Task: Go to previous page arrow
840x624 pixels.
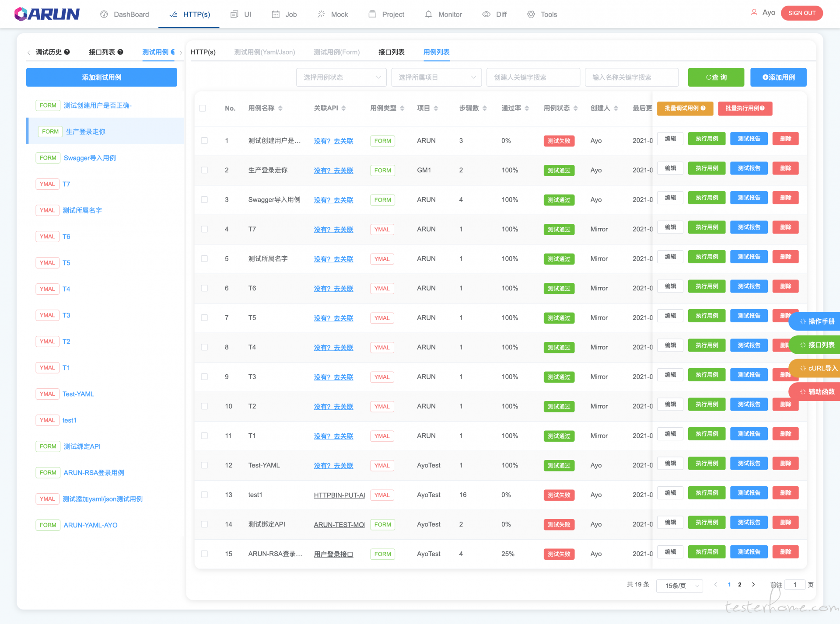Action: pos(716,585)
